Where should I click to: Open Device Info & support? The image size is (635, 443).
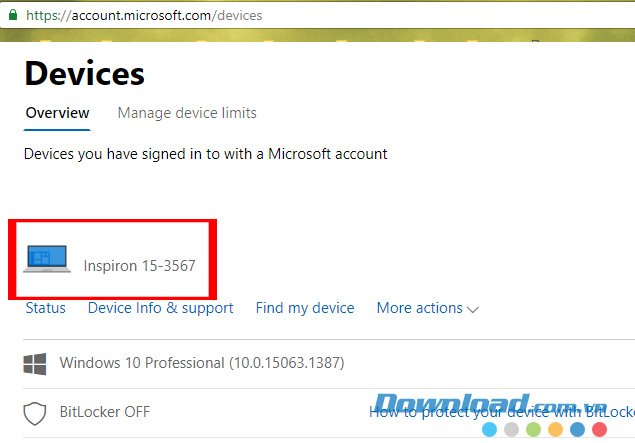(160, 308)
